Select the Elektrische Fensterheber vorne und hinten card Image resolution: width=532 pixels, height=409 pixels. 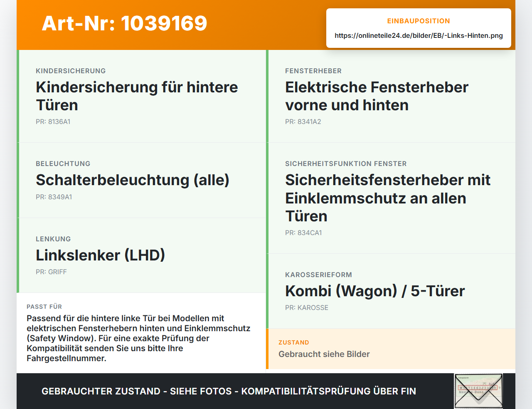(391, 96)
